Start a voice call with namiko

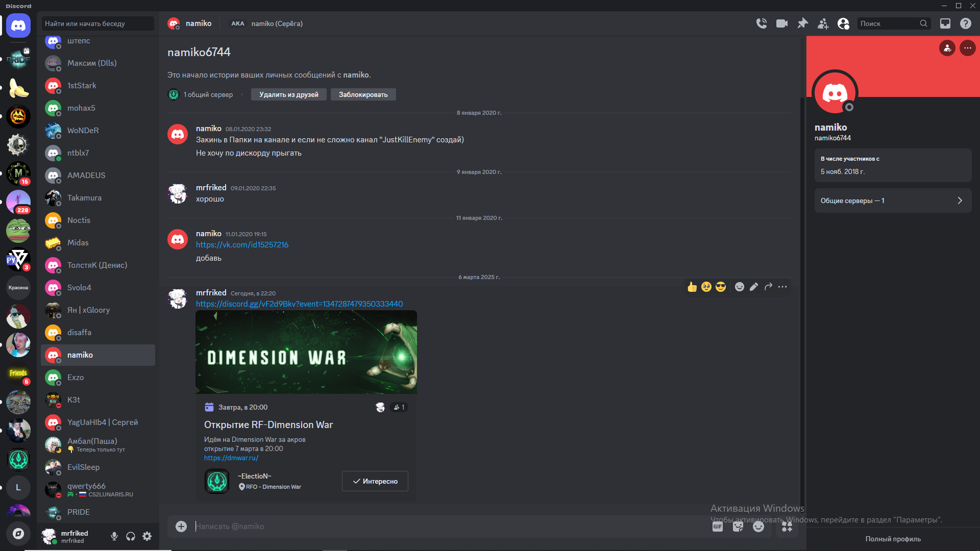click(761, 23)
